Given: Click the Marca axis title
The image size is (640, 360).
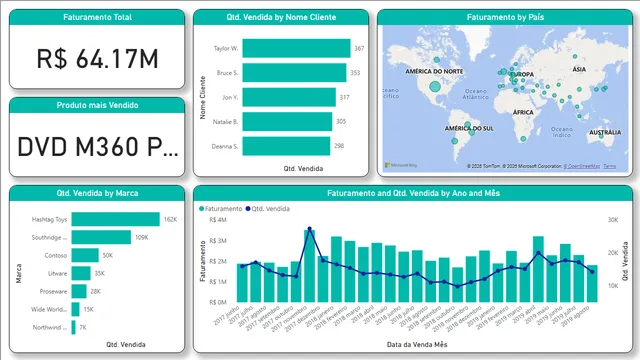Looking at the screenshot, I should (18, 273).
